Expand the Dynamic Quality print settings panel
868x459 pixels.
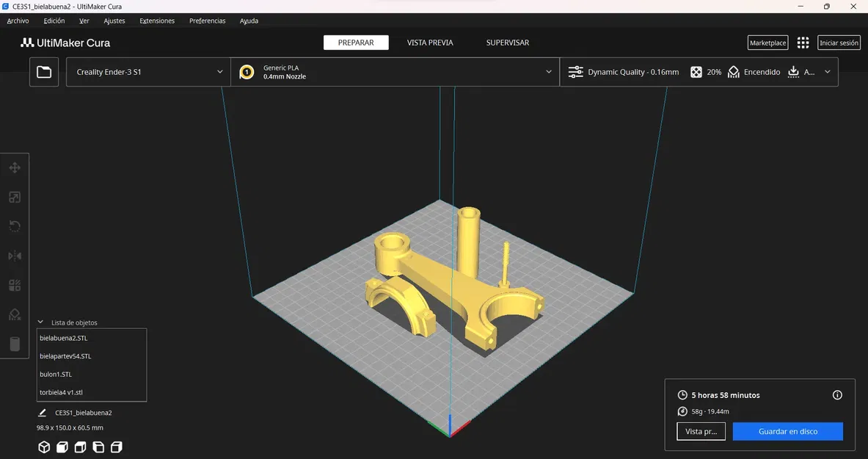pyautogui.click(x=699, y=72)
